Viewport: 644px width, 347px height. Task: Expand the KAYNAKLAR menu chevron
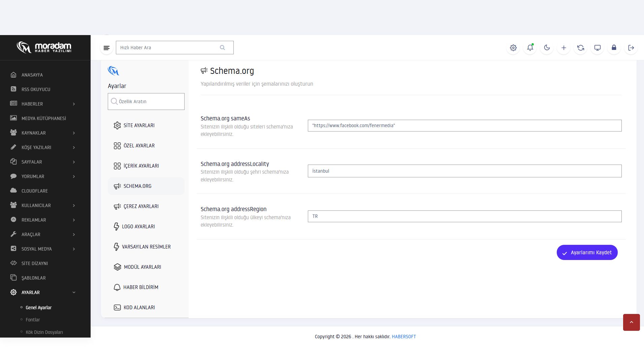[74, 133]
